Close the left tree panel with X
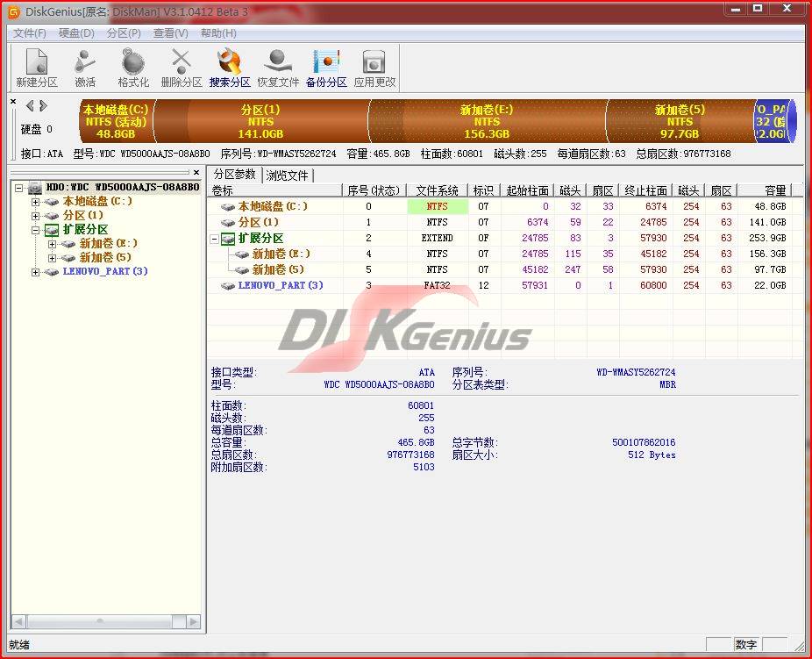 pos(196,172)
